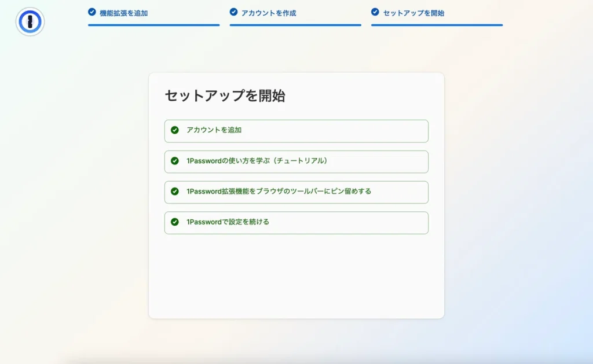Click green check icon for チュートリアル item

click(175, 161)
